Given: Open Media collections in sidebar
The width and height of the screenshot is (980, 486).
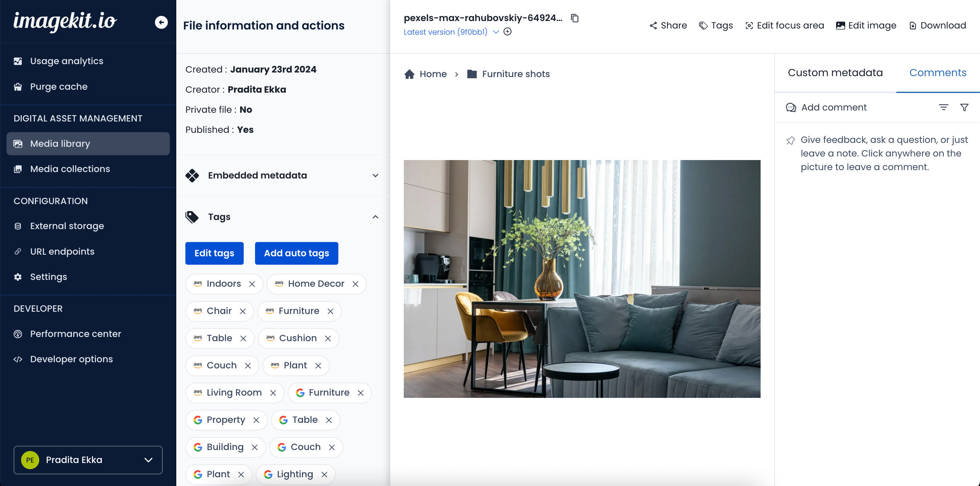Looking at the screenshot, I should coord(70,169).
